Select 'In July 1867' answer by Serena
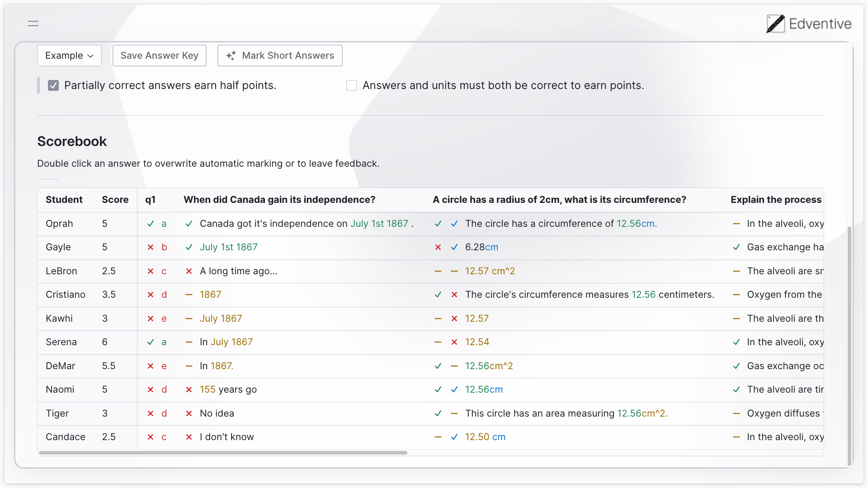Viewport: 868px width, 488px height. (x=226, y=342)
